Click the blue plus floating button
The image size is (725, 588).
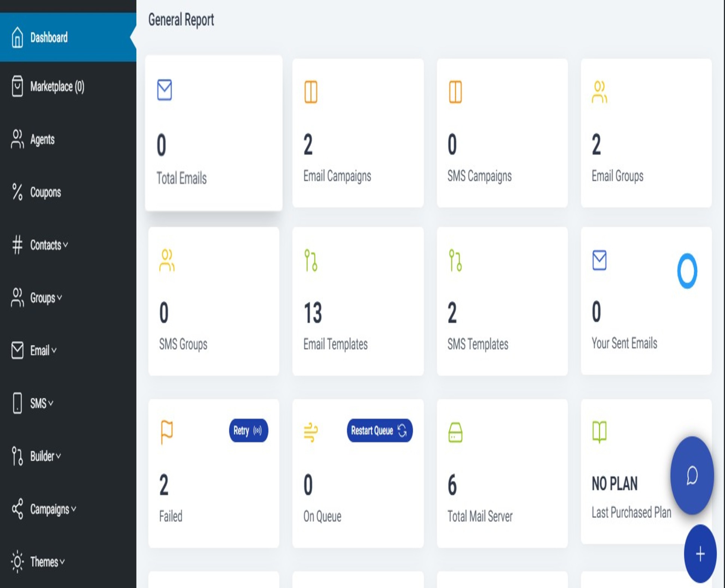[700, 554]
